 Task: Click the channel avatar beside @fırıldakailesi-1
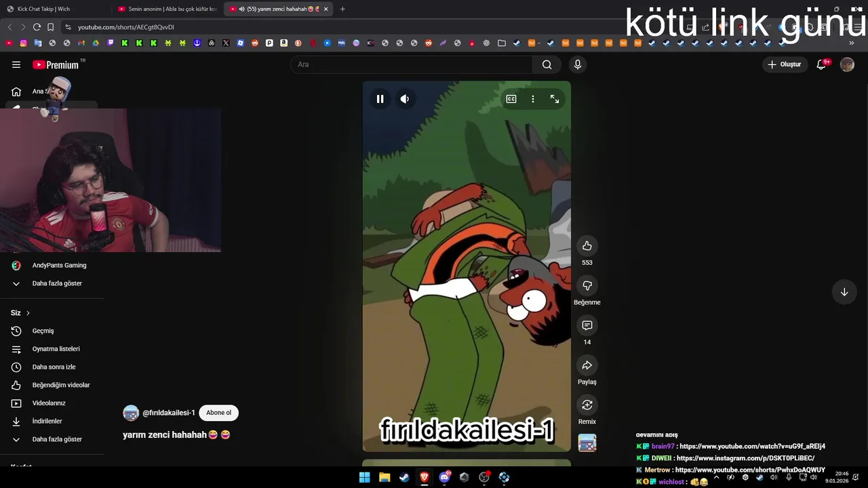click(x=131, y=413)
